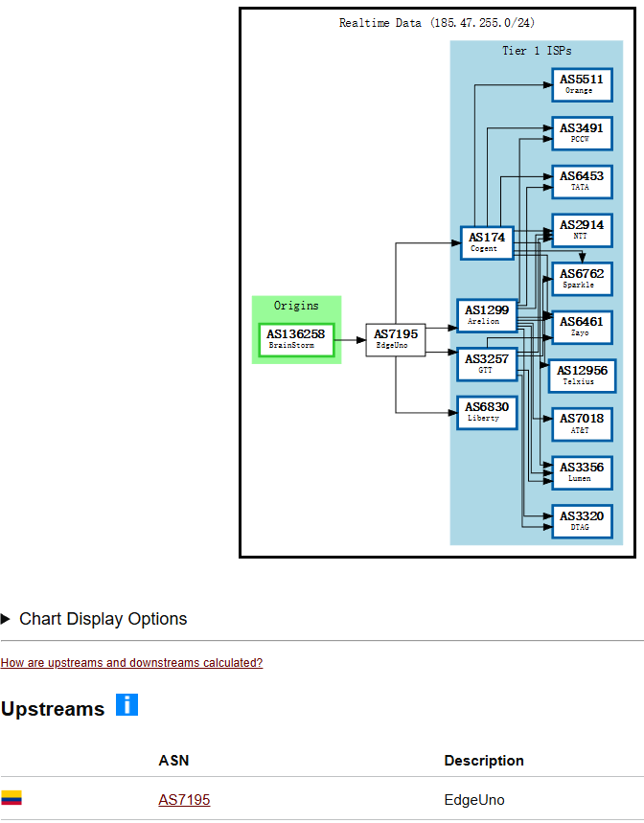Click the AS2914 NTT node
This screenshot has width=644, height=823.
click(582, 230)
